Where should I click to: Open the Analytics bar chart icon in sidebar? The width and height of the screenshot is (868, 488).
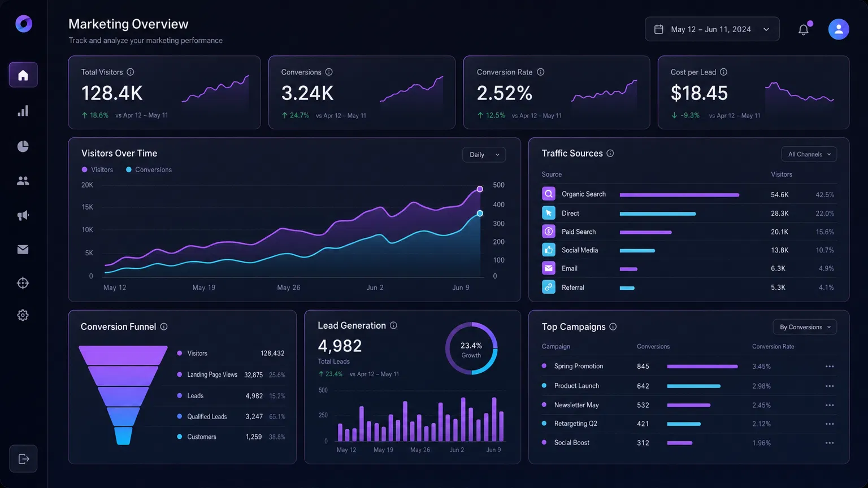click(23, 111)
